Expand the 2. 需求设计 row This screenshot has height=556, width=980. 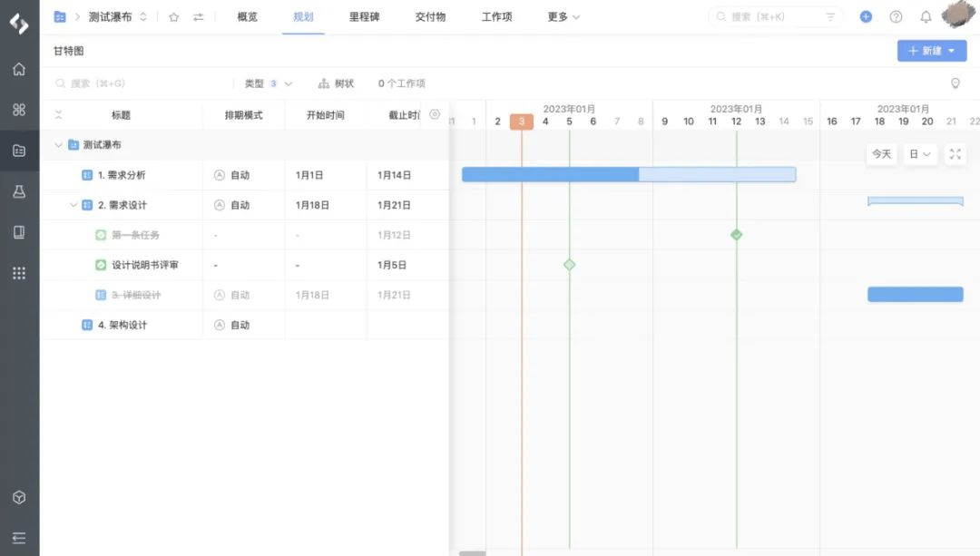[74, 205]
